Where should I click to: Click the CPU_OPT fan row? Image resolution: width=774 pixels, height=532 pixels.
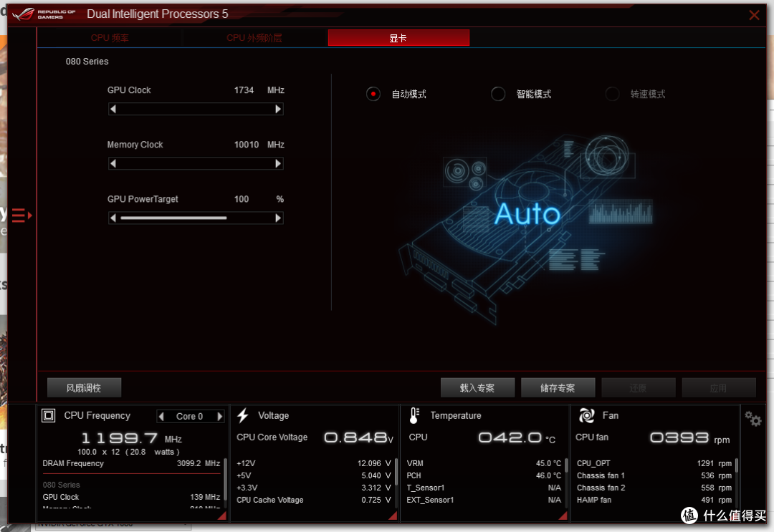click(654, 463)
